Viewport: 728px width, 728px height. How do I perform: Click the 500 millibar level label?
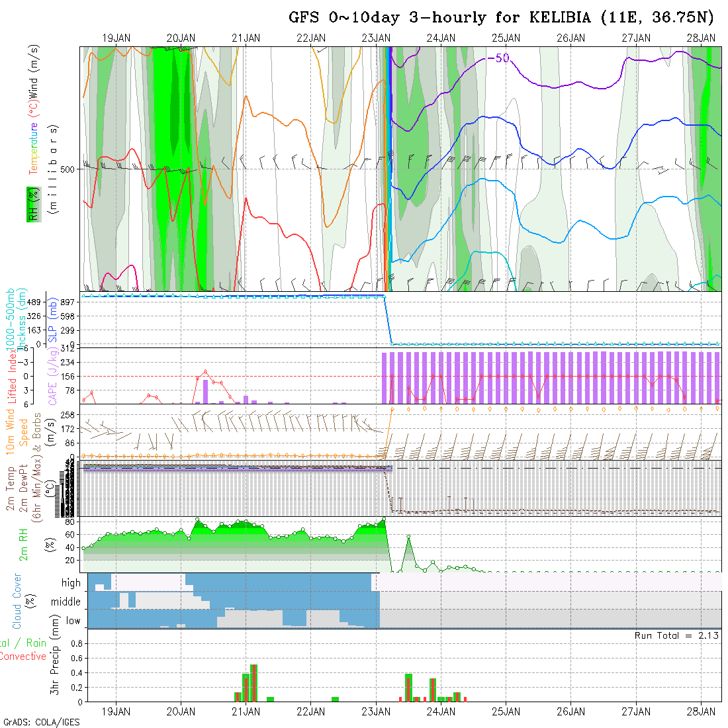pos(68,169)
